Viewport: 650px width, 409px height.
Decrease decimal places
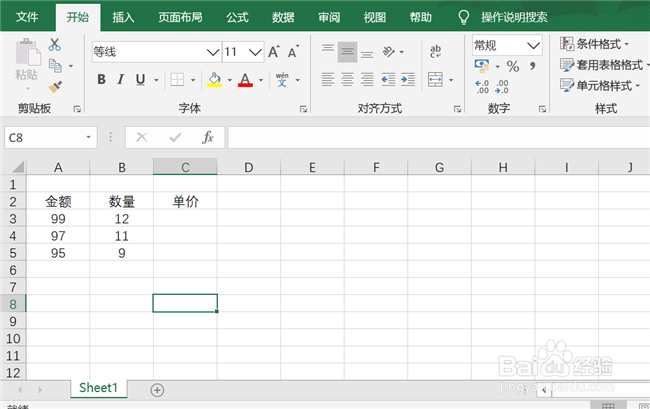coord(502,87)
